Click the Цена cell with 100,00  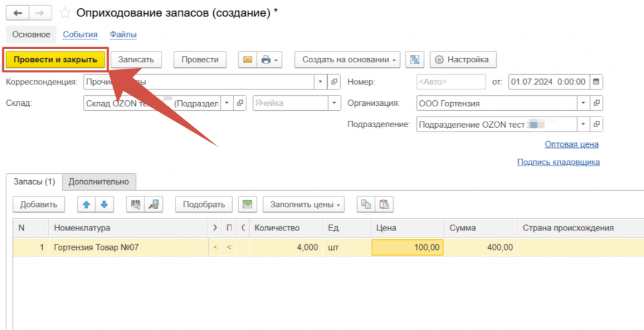pyautogui.click(x=408, y=247)
